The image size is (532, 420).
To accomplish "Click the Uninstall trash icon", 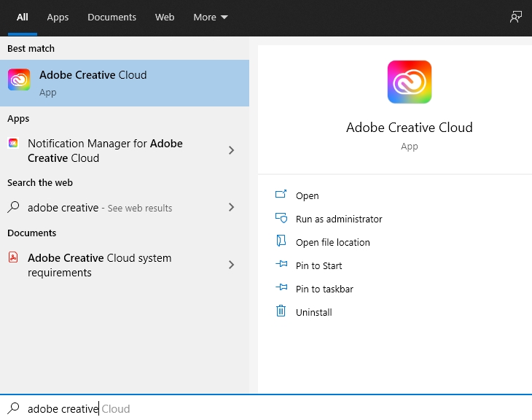I will [281, 311].
